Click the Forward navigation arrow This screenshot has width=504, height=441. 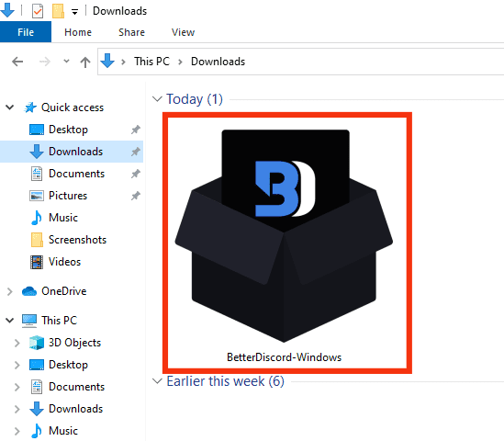45,62
